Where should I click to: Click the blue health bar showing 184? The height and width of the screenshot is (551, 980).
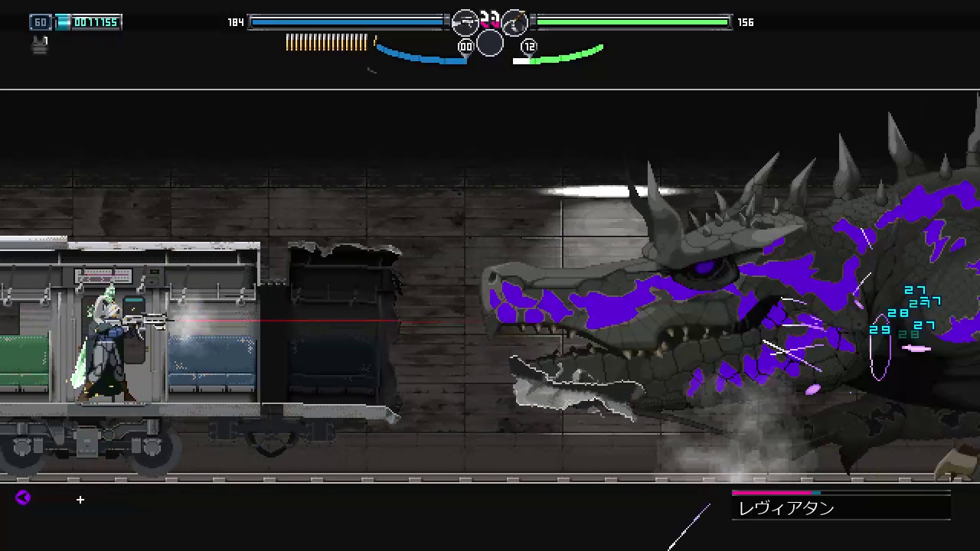click(347, 23)
